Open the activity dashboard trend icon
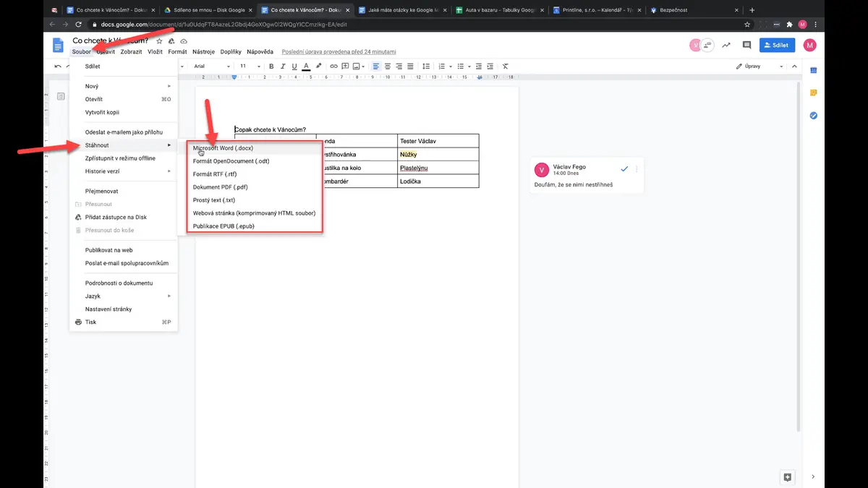This screenshot has width=868, height=488. pyautogui.click(x=726, y=45)
